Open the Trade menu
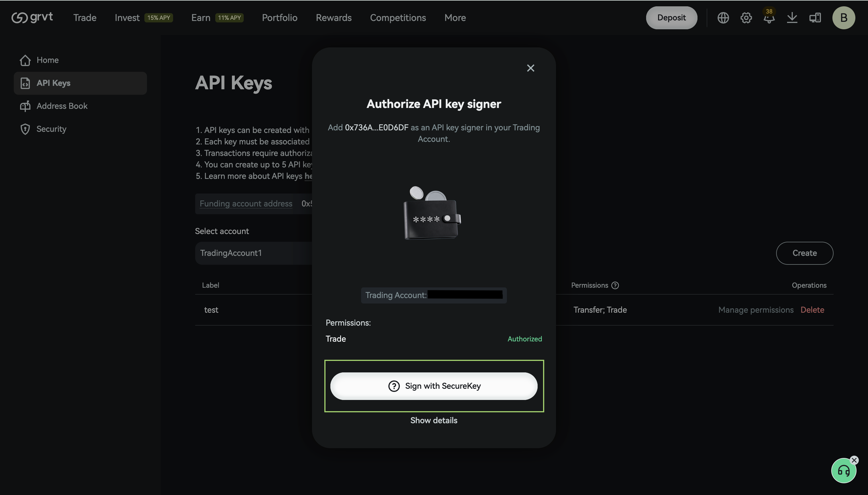The height and width of the screenshot is (495, 868). (85, 18)
